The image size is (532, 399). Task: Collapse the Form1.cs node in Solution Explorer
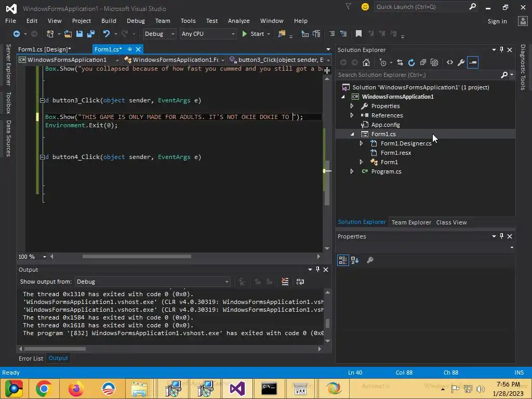(352, 135)
